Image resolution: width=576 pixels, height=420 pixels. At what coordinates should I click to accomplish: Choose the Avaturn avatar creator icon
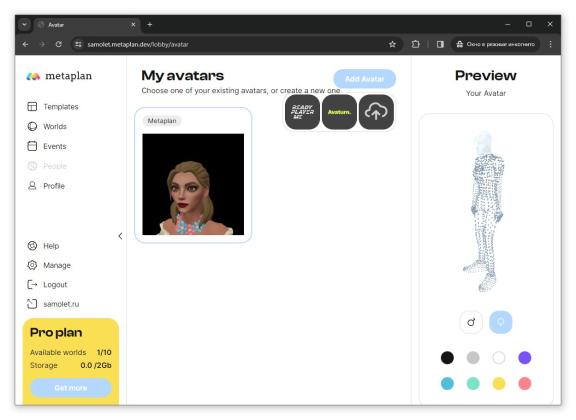339,112
